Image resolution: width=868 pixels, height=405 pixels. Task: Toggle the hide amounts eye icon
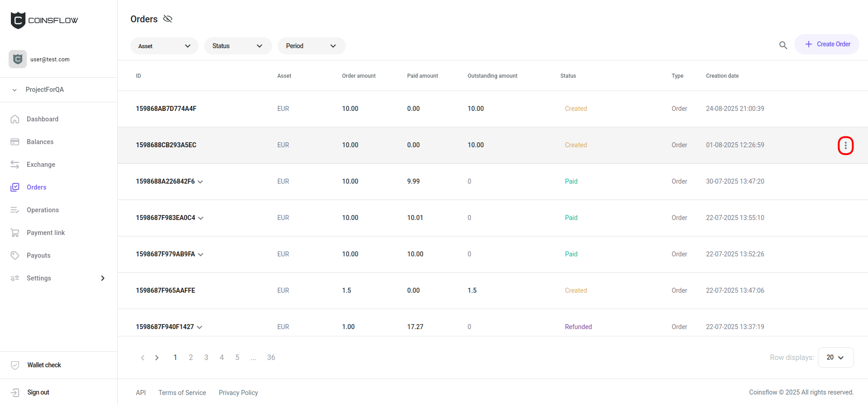168,19
